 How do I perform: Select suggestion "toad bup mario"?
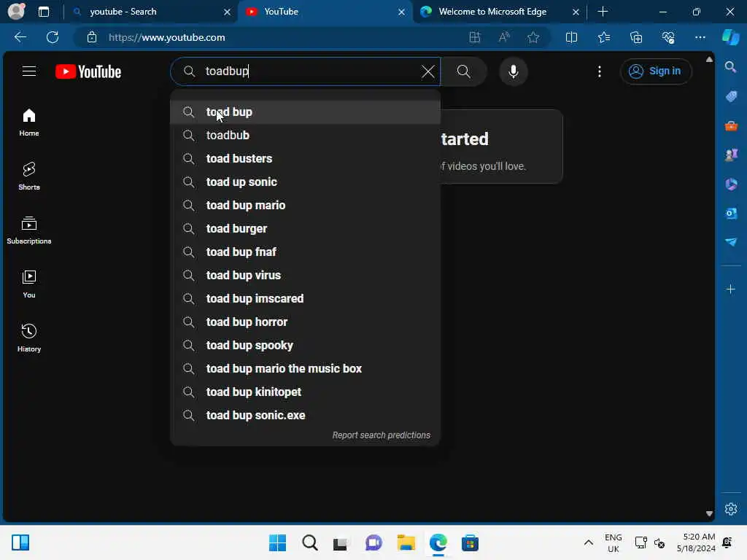pyautogui.click(x=306, y=205)
